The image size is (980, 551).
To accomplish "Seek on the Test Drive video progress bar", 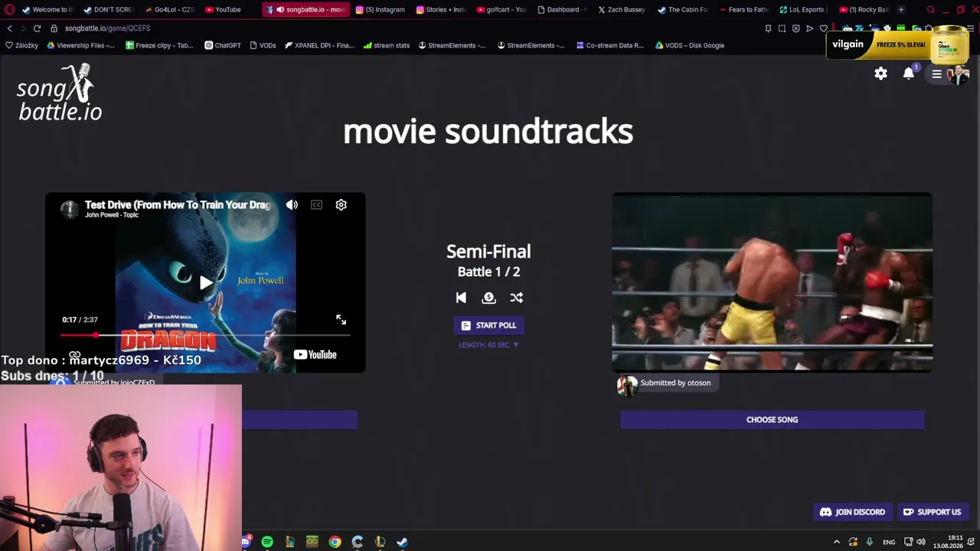I will click(205, 335).
